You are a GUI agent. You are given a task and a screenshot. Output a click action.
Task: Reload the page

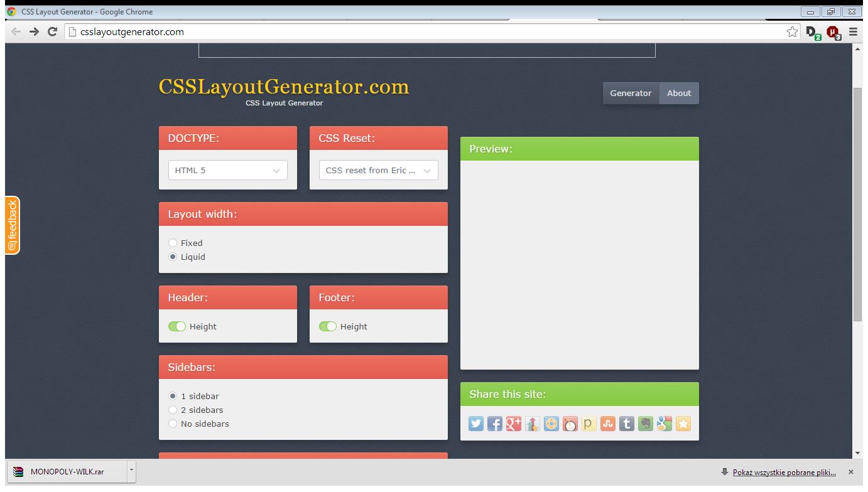tap(53, 32)
